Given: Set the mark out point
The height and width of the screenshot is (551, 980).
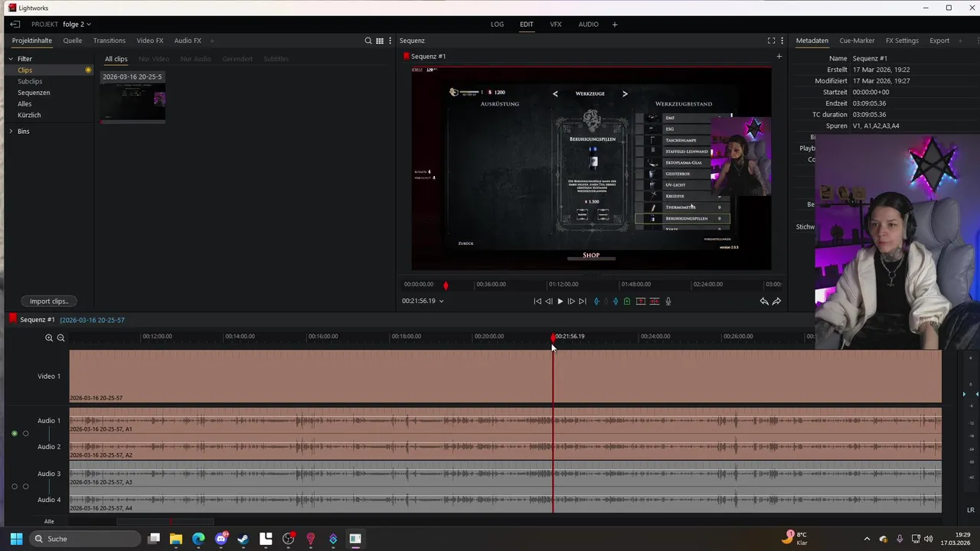Looking at the screenshot, I should pos(616,302).
